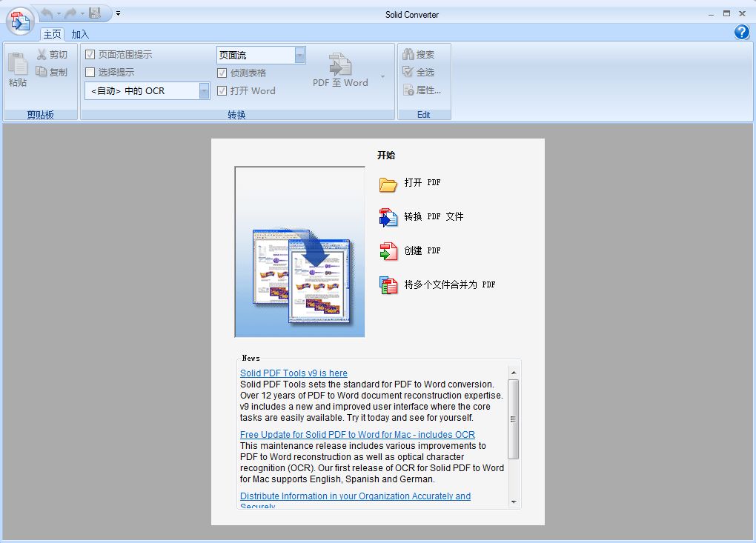756x543 pixels.
Task: Open the Solid PDF Tools v9 is here link
Action: (x=294, y=373)
